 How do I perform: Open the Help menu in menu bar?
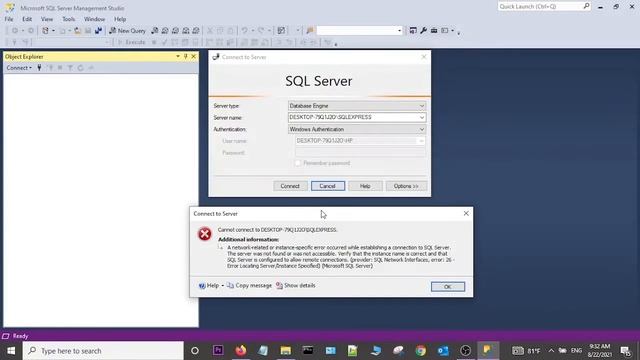[120, 19]
